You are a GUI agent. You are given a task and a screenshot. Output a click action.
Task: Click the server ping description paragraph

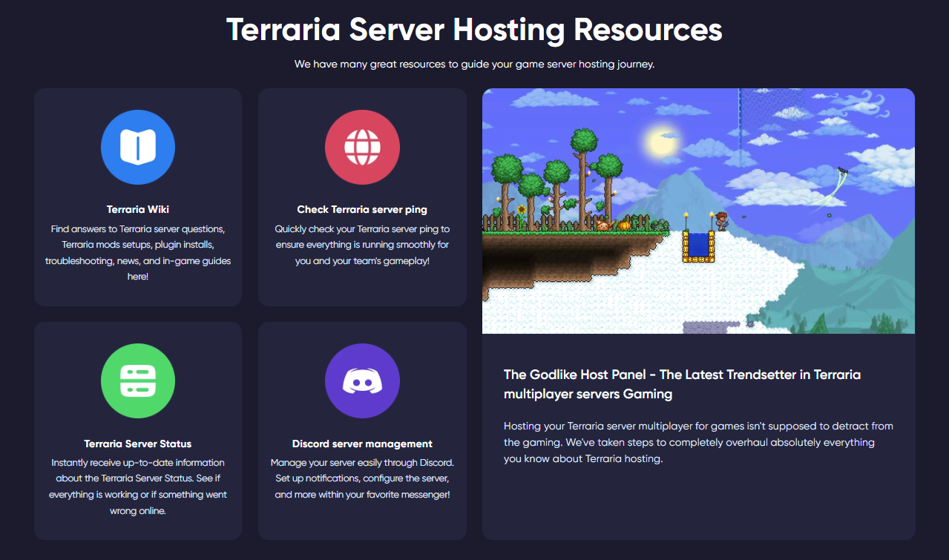pos(362,245)
